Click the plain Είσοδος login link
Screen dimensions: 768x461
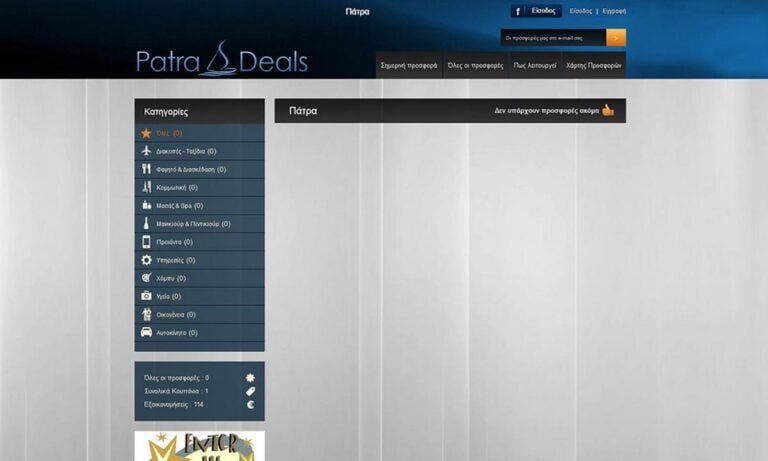coord(580,11)
